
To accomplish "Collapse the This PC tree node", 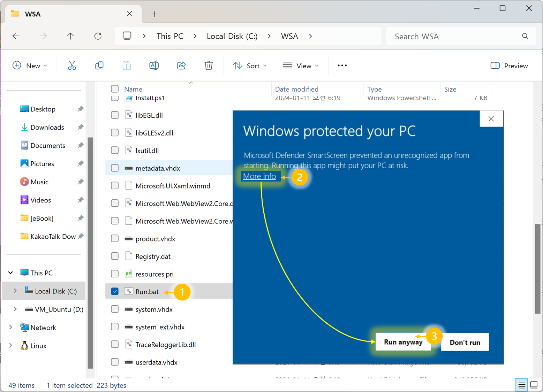I will pyautogui.click(x=11, y=273).
